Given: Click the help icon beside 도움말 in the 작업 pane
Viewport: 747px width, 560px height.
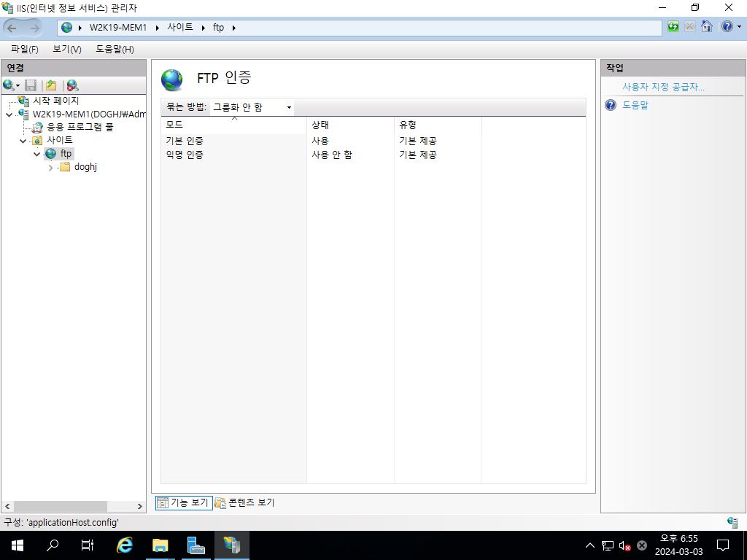Looking at the screenshot, I should coord(611,105).
